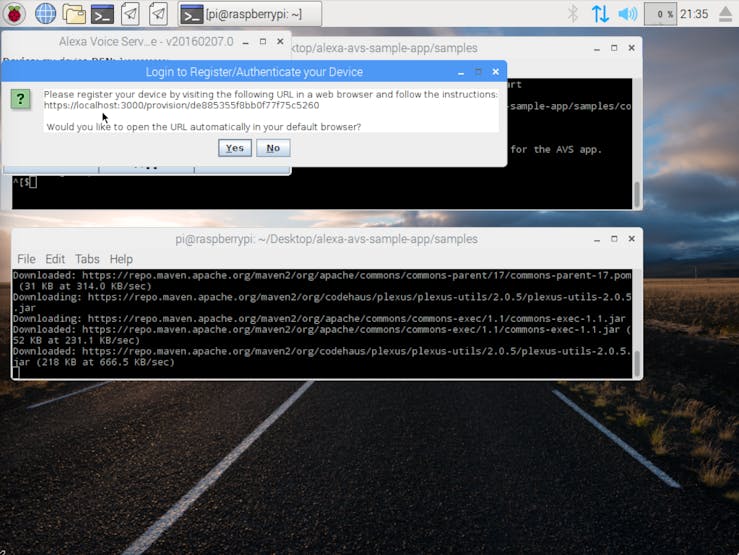Click Yes to open the URL

click(x=235, y=148)
